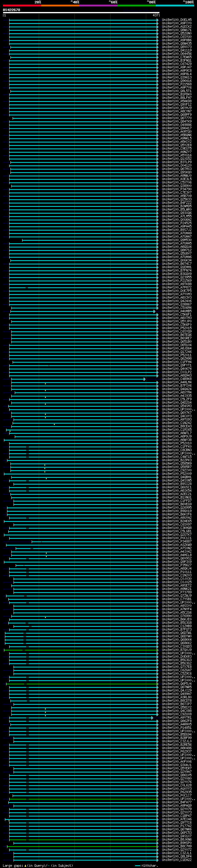Select the UniRef100_C0ILP2 label
This screenshot has height=868, width=197.
coord(176,372)
